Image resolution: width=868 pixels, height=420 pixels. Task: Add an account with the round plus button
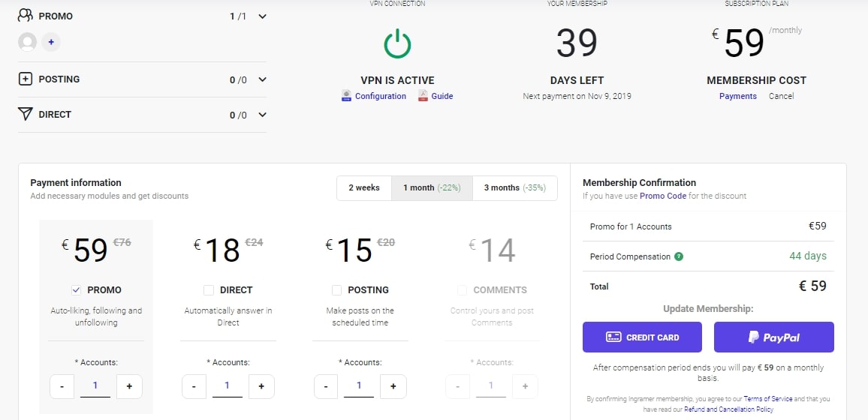coord(51,42)
